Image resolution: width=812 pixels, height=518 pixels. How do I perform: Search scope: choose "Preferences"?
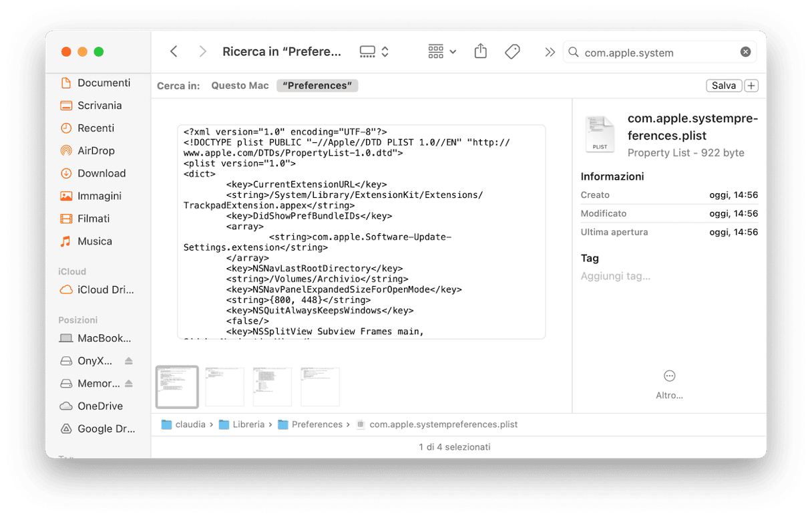point(317,86)
